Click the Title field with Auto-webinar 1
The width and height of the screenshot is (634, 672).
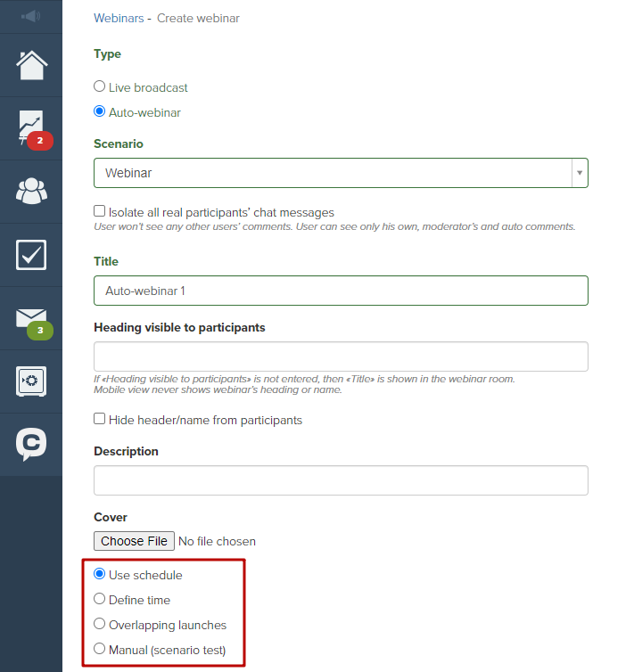tap(341, 291)
